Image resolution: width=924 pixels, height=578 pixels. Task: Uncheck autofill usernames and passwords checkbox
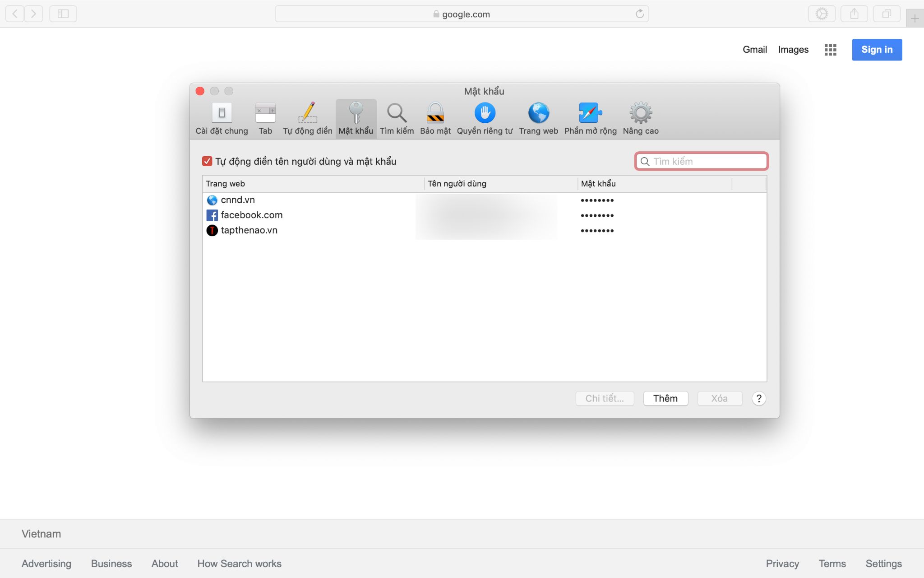coord(207,161)
